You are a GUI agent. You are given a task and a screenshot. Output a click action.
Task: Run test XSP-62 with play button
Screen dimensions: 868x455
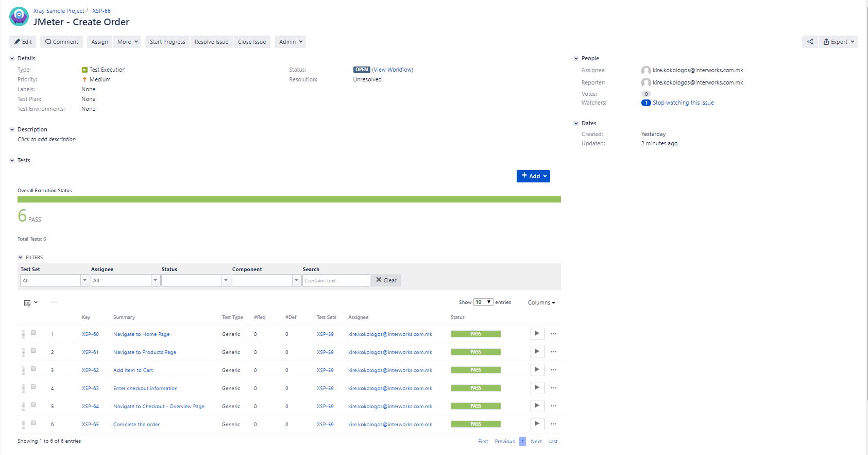[x=537, y=370]
